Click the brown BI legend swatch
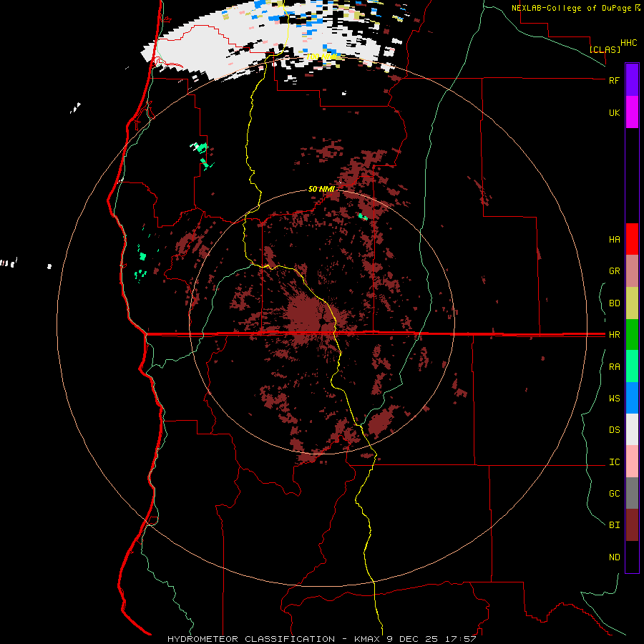The width and height of the screenshot is (644, 644). 632,525
